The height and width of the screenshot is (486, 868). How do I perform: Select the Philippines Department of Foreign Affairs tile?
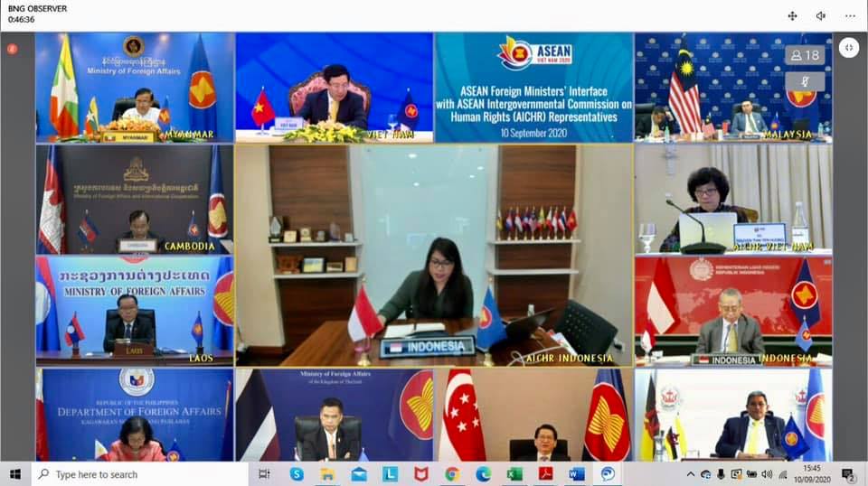point(135,415)
